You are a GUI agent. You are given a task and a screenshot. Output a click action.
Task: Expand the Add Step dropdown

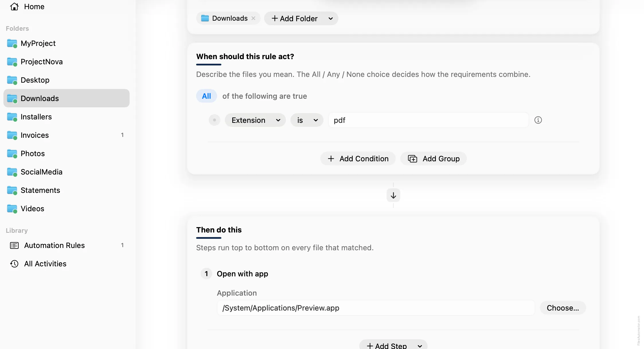pos(420,346)
